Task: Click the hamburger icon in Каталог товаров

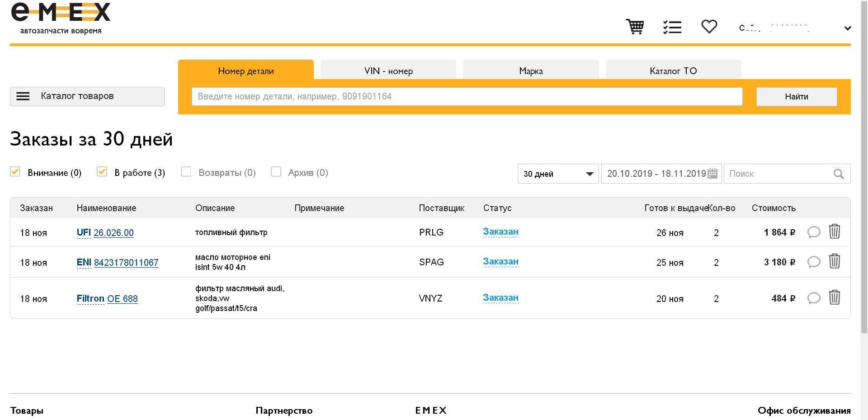Action: coord(23,96)
